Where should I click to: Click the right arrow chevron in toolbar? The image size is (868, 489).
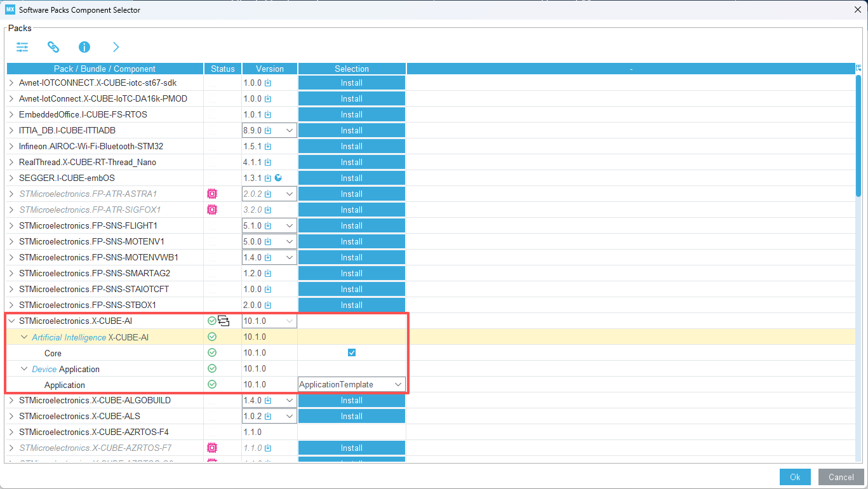(x=116, y=47)
